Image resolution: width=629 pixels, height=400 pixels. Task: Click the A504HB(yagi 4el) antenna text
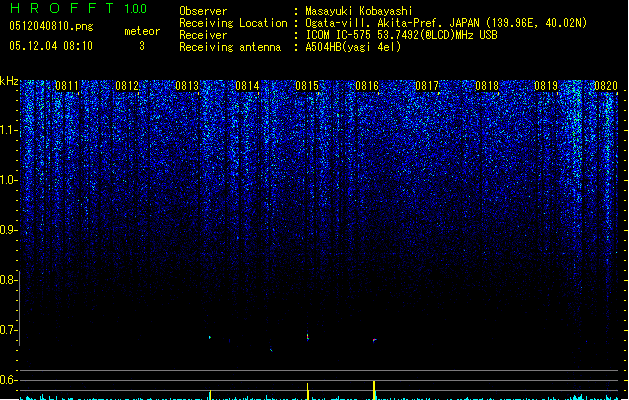(x=353, y=47)
